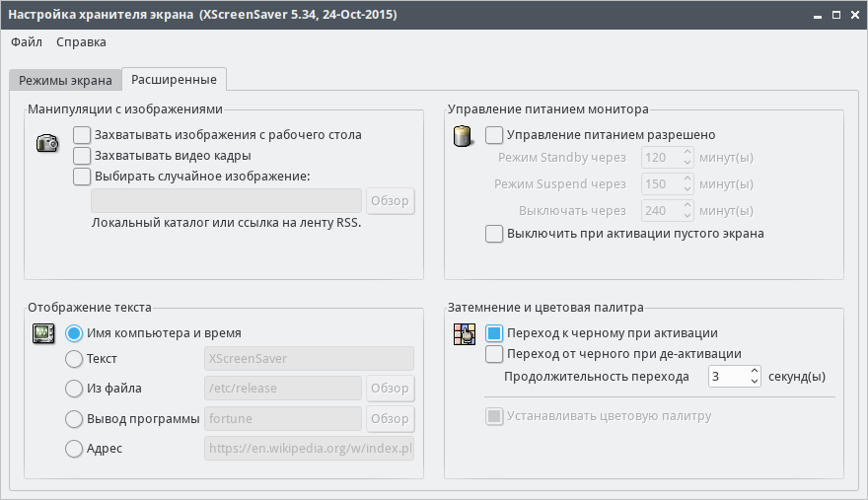Click 'Обзор' button next to fortune field
This screenshot has width=868, height=500.
390,419
